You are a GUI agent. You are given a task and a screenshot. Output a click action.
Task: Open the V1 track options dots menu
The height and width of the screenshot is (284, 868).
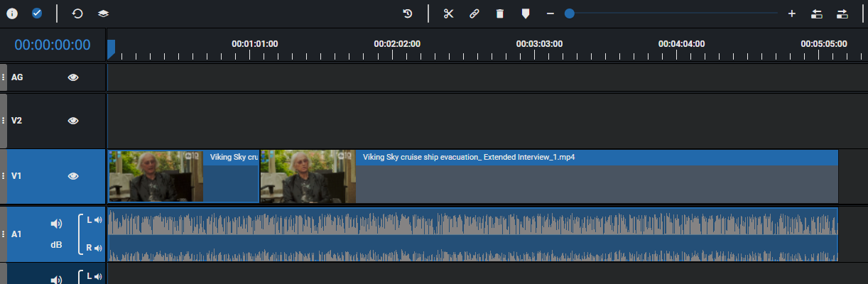[4, 176]
